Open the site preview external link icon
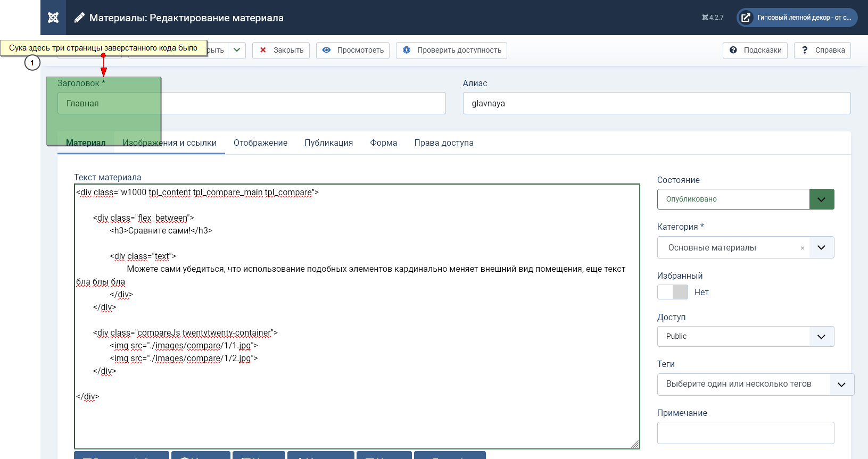 tap(746, 18)
